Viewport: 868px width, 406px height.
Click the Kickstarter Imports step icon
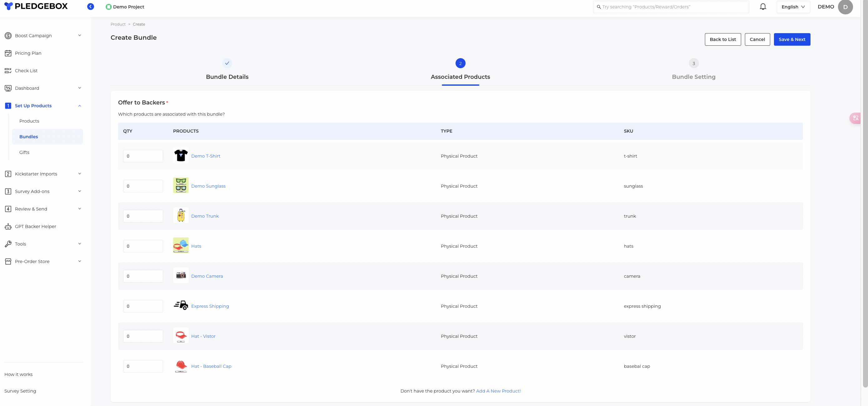point(8,174)
